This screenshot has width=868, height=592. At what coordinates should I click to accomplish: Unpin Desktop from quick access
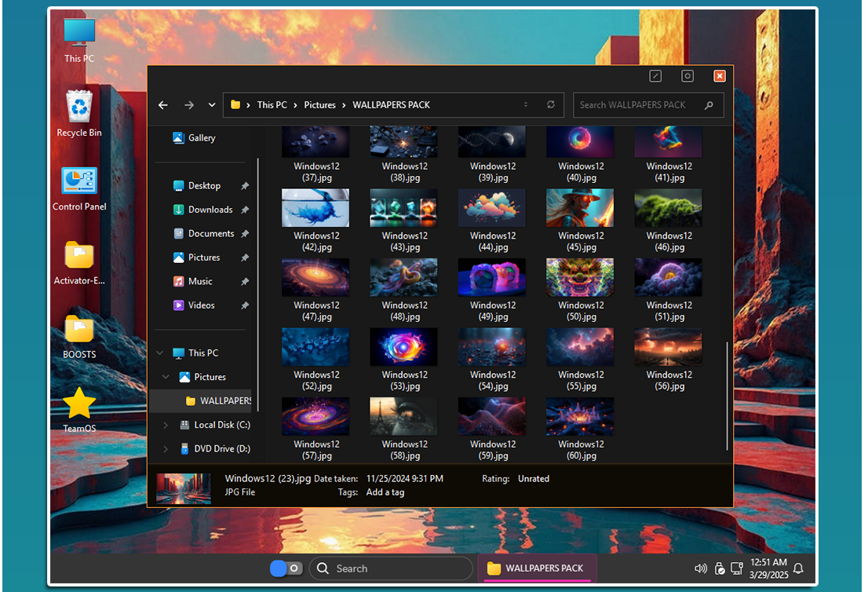pos(245,186)
